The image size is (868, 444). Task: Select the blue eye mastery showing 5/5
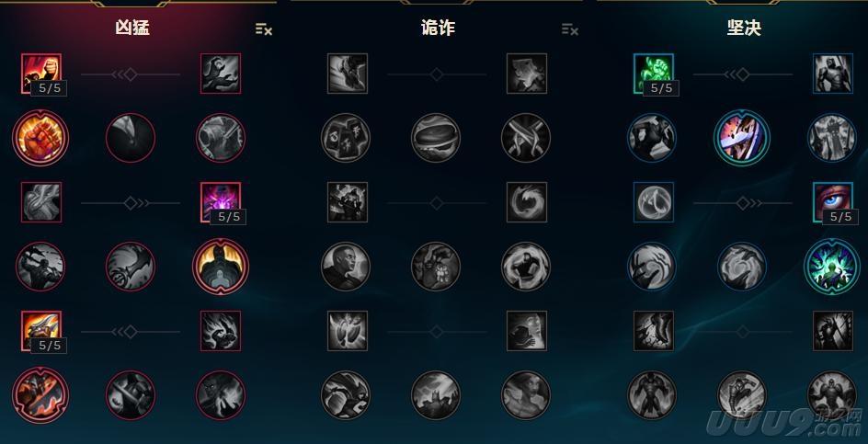833,202
